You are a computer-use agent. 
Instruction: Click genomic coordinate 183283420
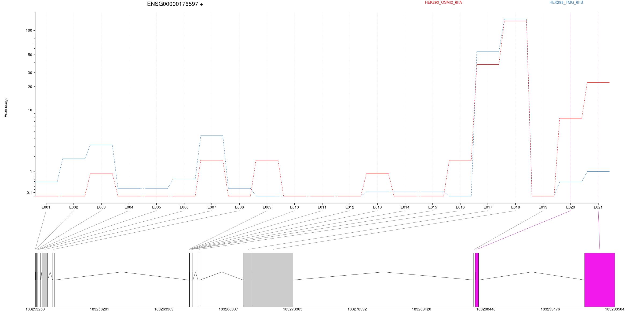[x=422, y=309]
